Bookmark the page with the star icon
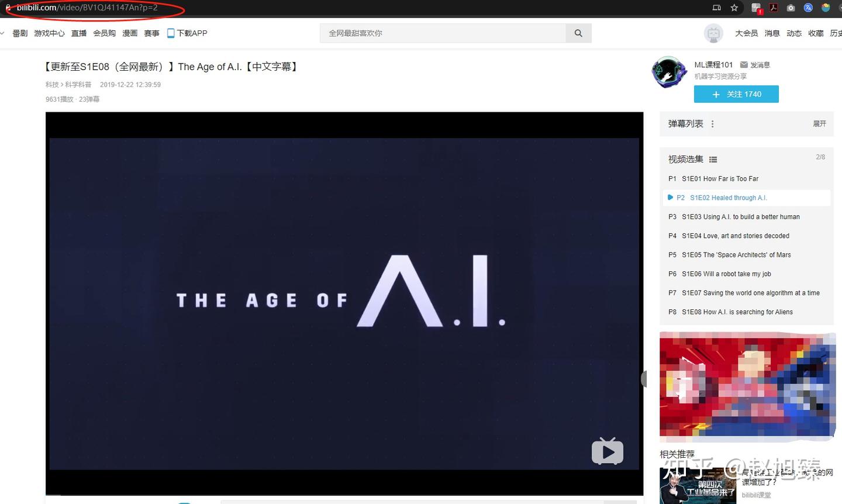This screenshot has width=842, height=504. (x=734, y=8)
